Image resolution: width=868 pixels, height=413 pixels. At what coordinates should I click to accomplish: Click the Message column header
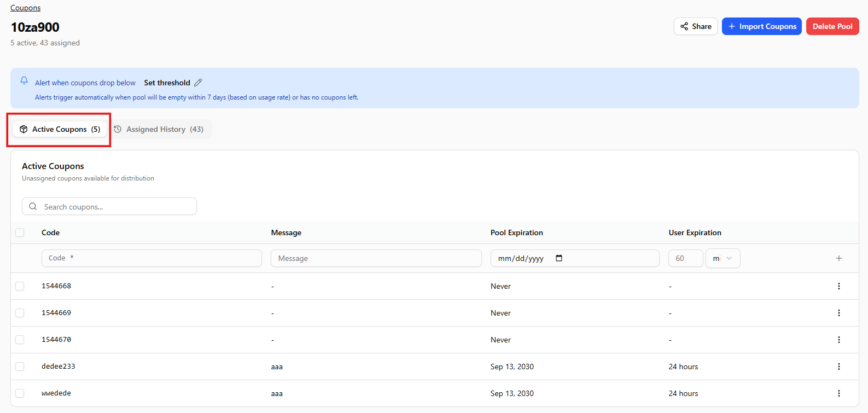[x=286, y=232]
